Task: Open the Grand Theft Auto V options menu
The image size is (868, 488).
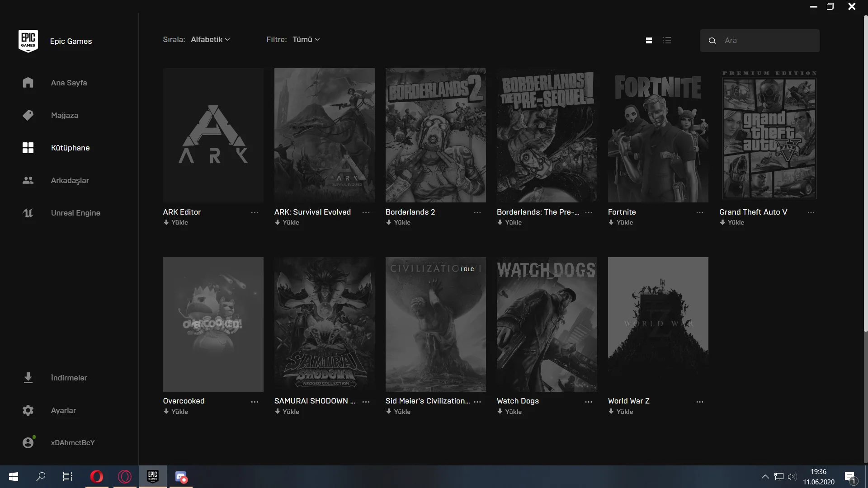Action: coord(811,212)
